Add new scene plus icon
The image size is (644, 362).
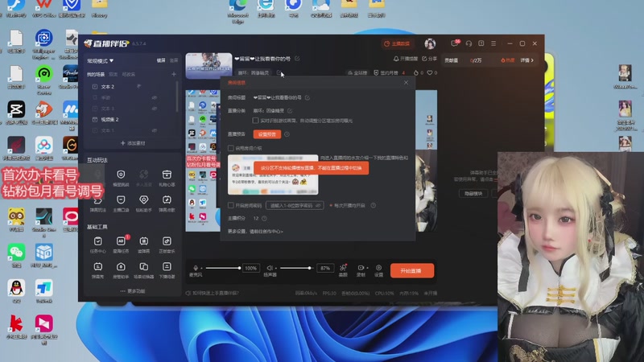click(x=174, y=74)
